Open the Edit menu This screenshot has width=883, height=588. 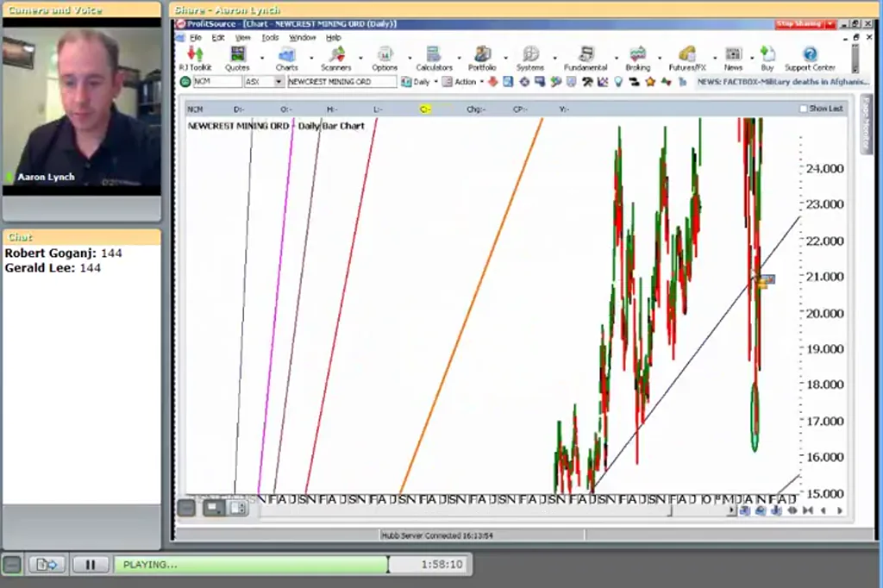218,38
